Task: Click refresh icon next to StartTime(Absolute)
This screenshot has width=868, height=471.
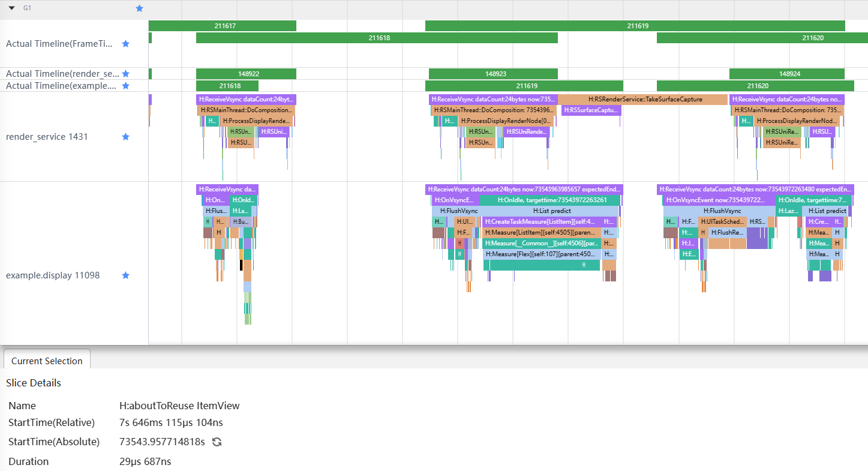Action: coord(217,442)
